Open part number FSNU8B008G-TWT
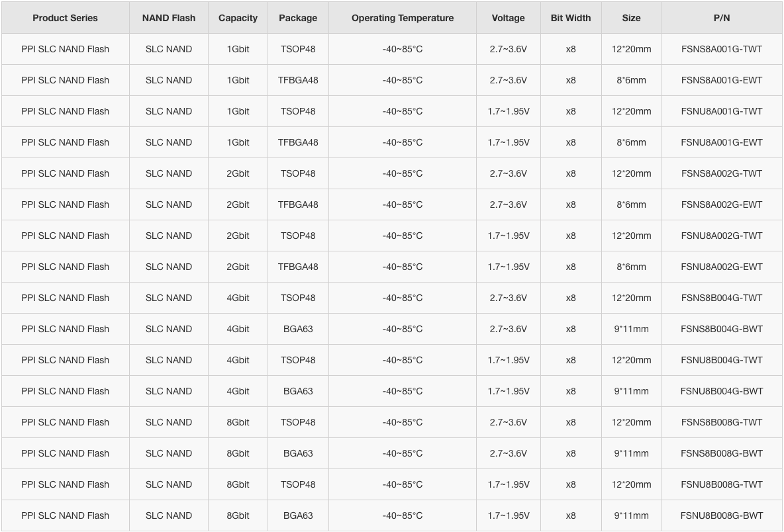Image resolution: width=784 pixels, height=532 pixels. pyautogui.click(x=722, y=484)
